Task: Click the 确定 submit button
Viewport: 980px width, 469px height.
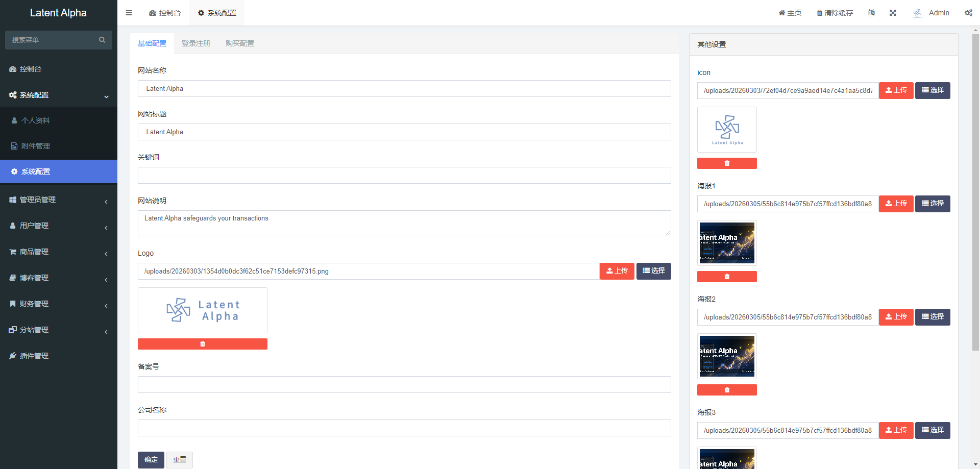Action: 151,460
